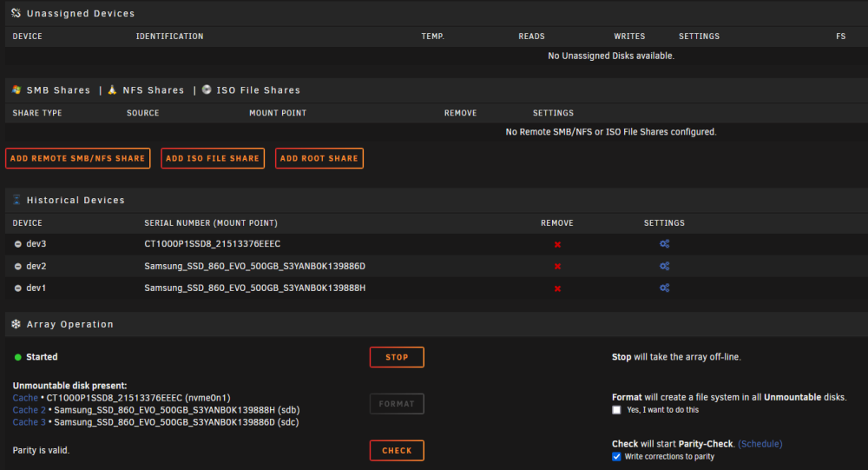This screenshot has height=470, width=868.
Task: Stop the array
Action: 397,357
